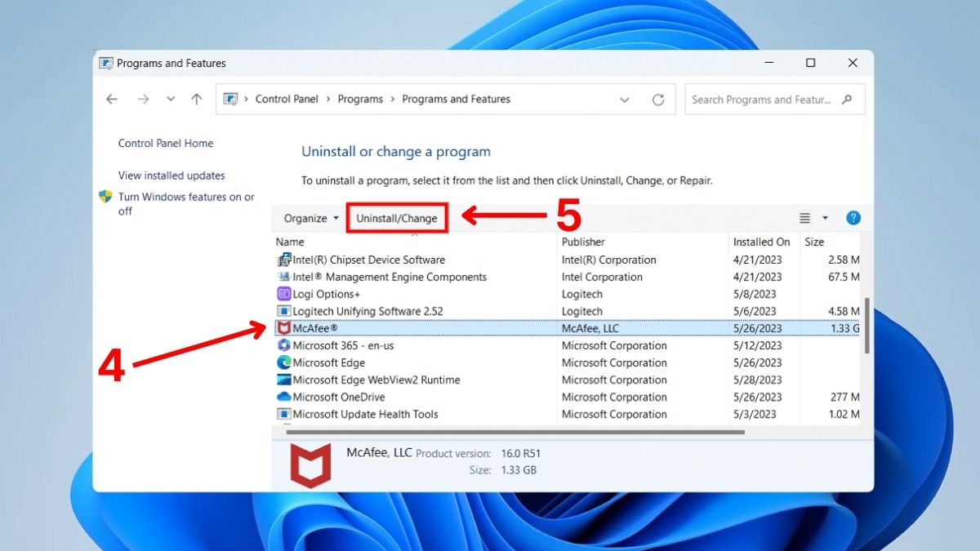Click the Microsoft 365 icon
The width and height of the screenshot is (980, 551).
[283, 345]
